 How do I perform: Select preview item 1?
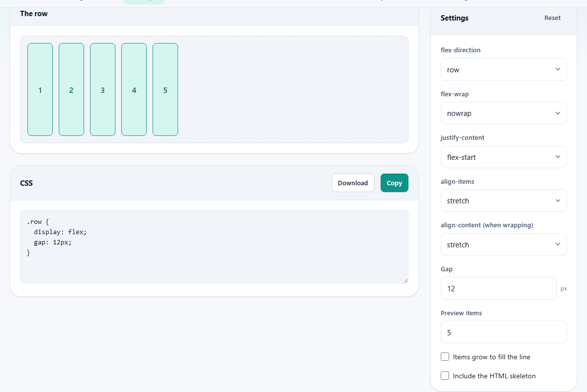40,89
